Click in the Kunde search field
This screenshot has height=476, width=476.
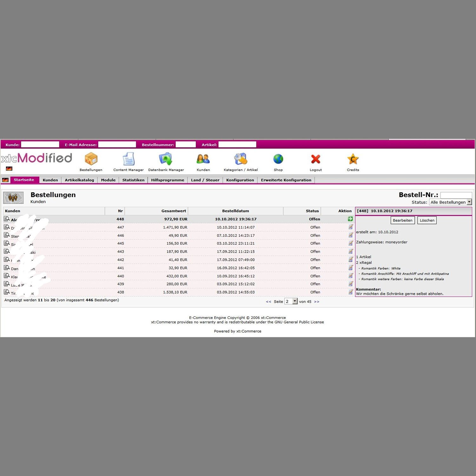(x=40, y=144)
